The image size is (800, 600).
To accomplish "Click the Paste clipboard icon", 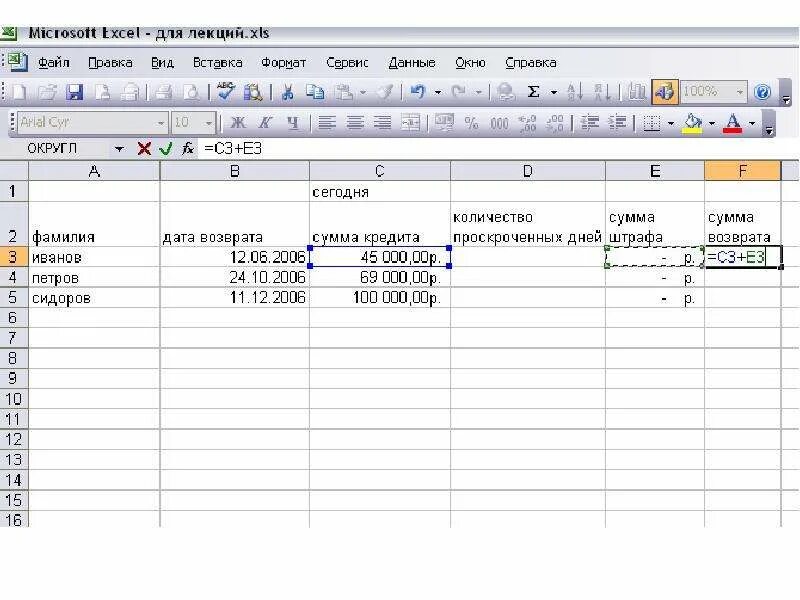I will pos(344,92).
